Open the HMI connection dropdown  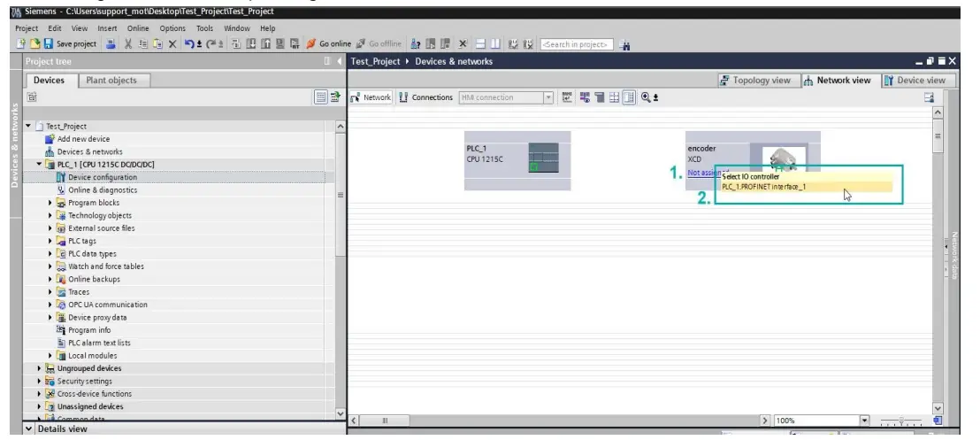coord(548,97)
